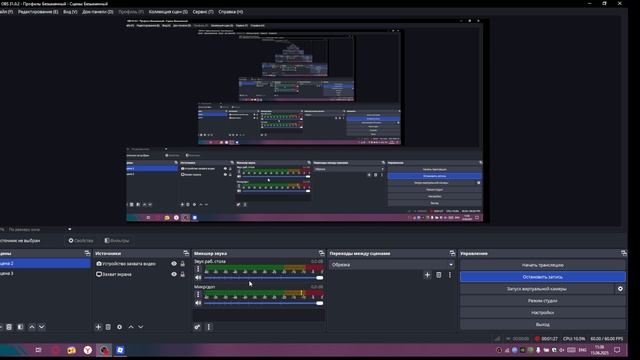Open the Обрезка transition dropdown

(391, 264)
